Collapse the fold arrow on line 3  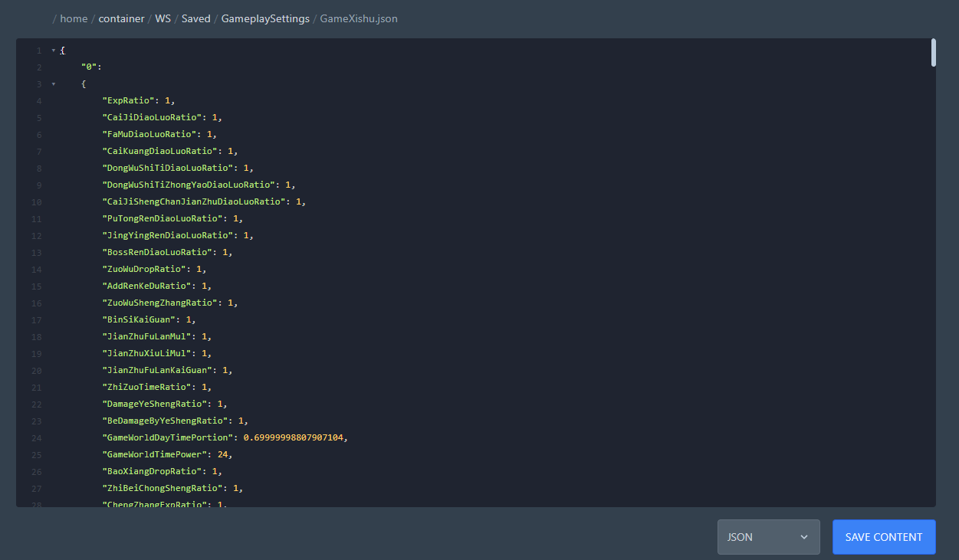pos(53,84)
